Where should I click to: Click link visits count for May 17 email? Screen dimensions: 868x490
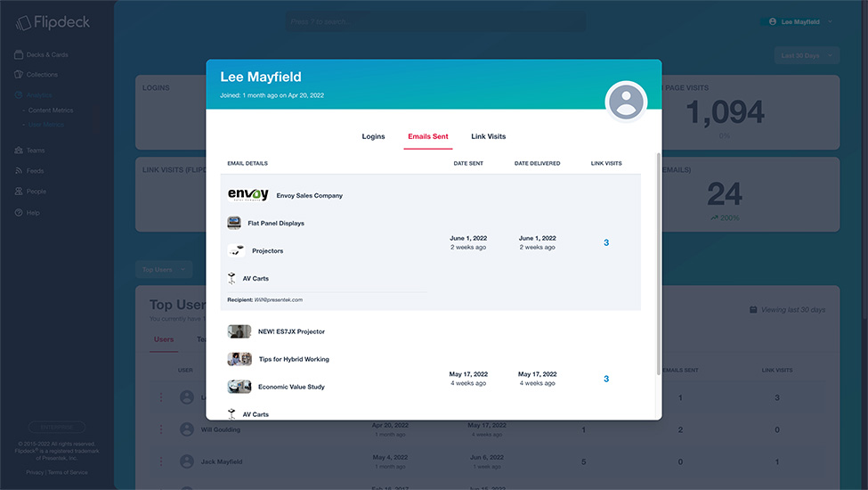(x=606, y=379)
